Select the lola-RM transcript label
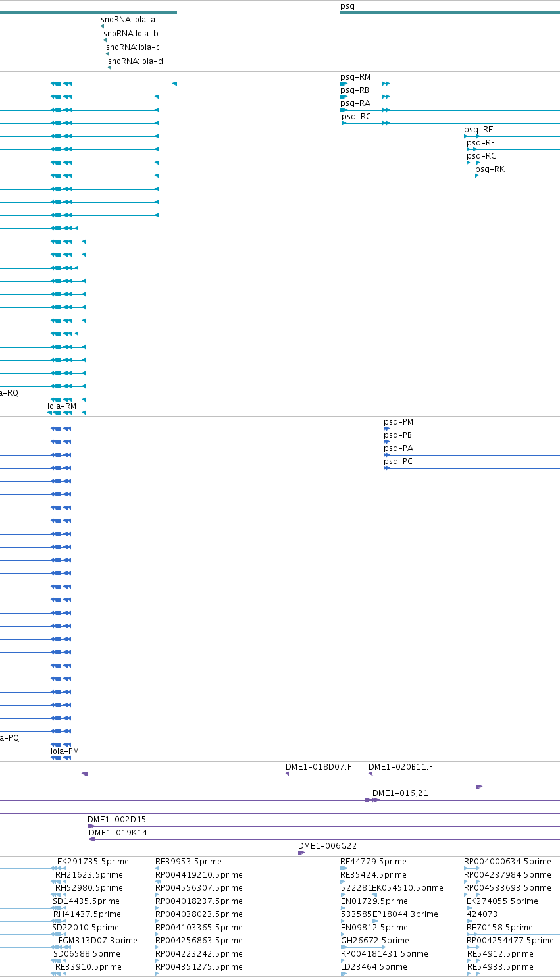 pos(62,406)
